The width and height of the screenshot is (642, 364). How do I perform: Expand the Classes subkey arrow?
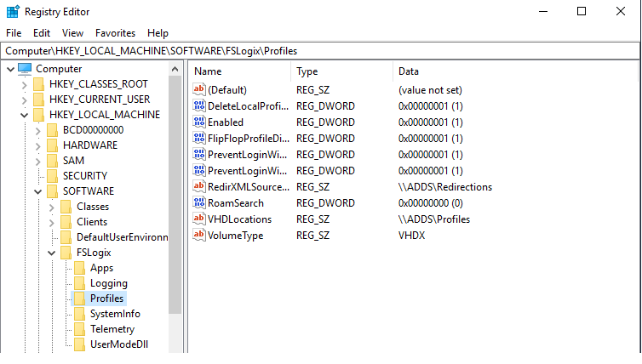pyautogui.click(x=52, y=207)
